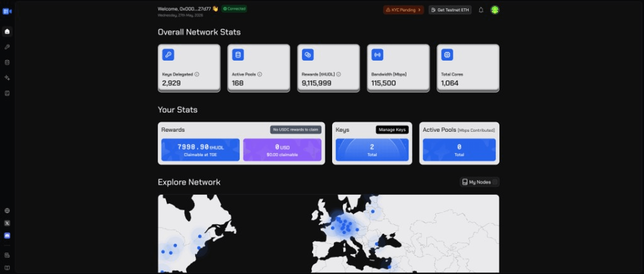Viewport: 644px width, 274px height.
Task: Click the Bandwidth signal icon
Action: [377, 55]
